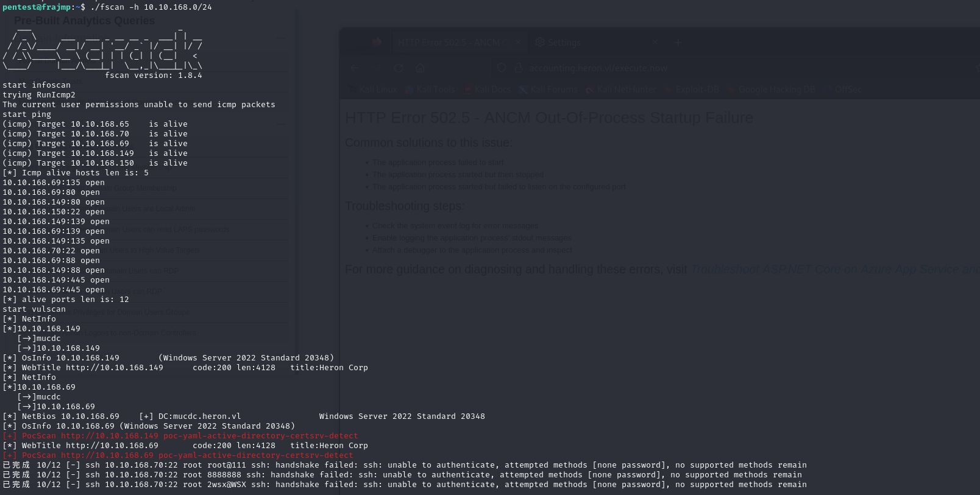Close the Settings tab
This screenshot has width=980, height=495.
(655, 43)
